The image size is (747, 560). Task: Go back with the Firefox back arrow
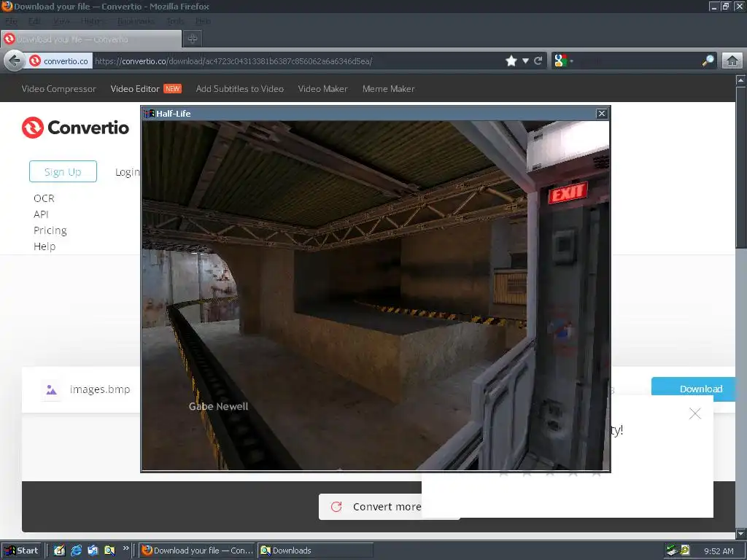coord(15,61)
